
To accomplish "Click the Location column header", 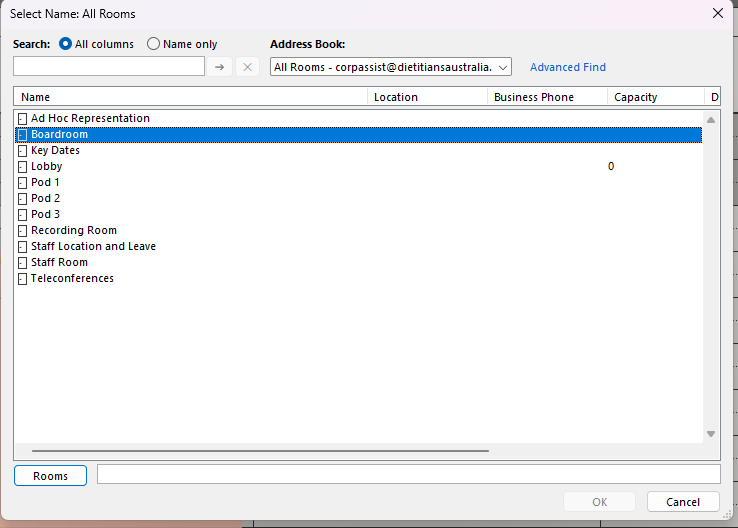I will coord(427,97).
